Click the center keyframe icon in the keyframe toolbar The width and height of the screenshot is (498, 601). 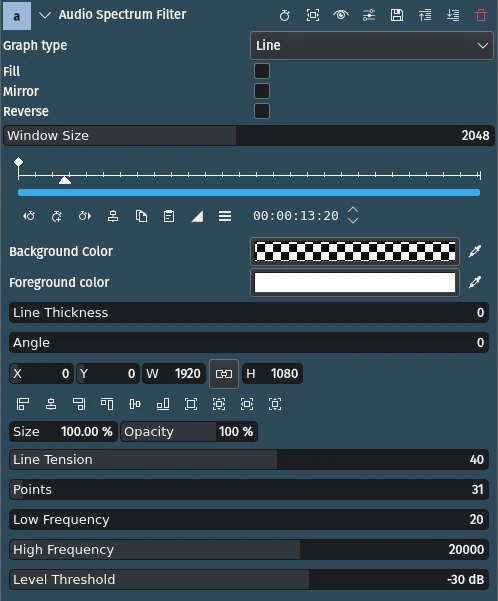click(x=113, y=216)
